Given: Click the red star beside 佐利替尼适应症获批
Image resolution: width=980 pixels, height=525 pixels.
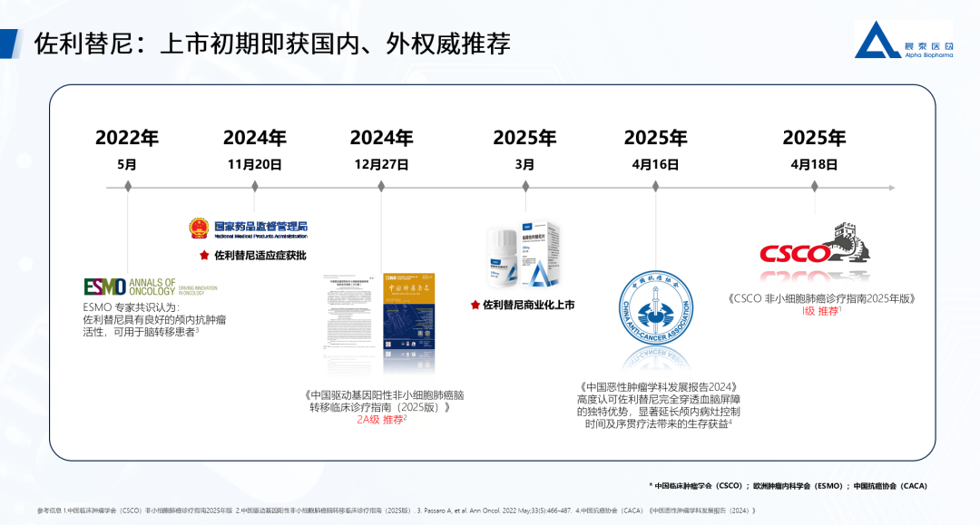Looking at the screenshot, I should click(x=204, y=256).
